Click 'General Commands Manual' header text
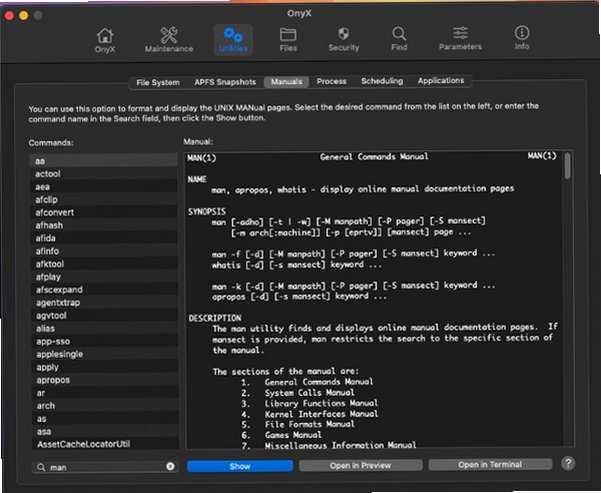The image size is (601, 493). (x=374, y=156)
